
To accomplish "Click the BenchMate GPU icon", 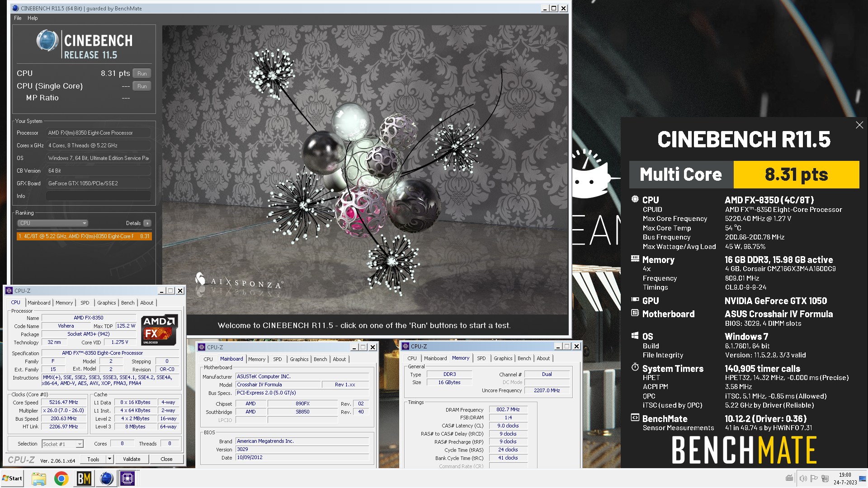I will point(635,300).
